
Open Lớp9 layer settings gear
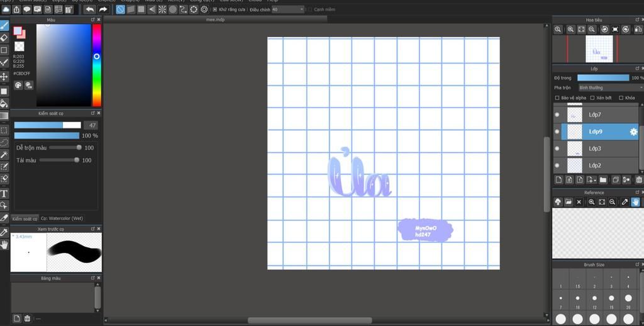tap(633, 132)
